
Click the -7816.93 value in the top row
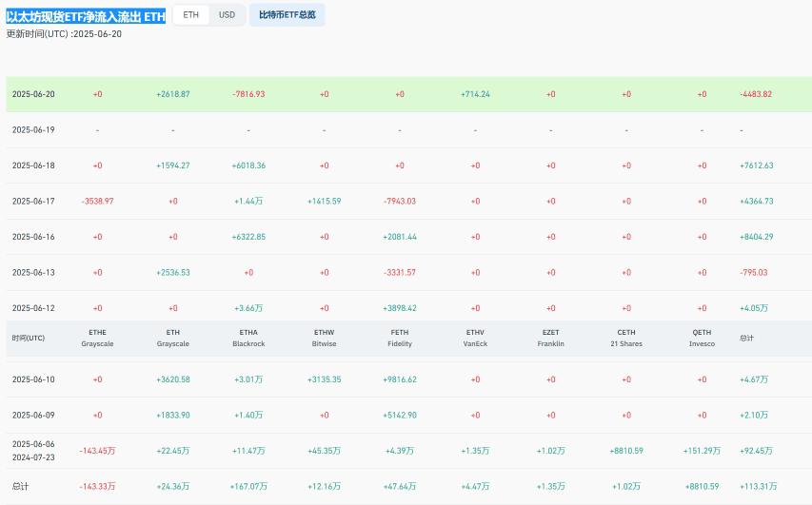(248, 94)
